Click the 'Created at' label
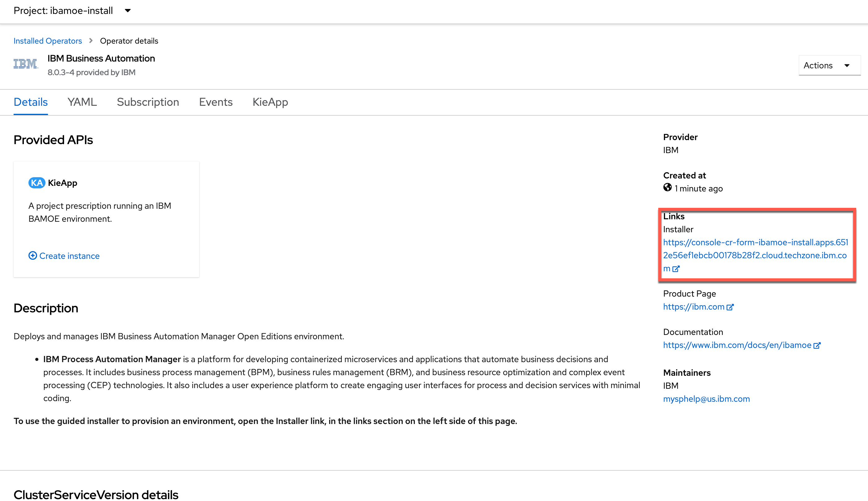868x501 pixels. 684,175
